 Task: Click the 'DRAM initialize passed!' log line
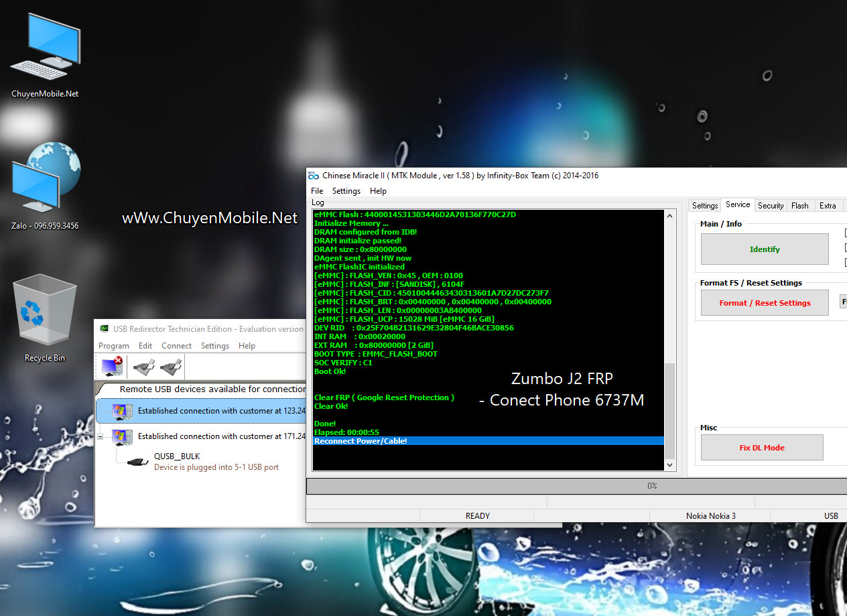pyautogui.click(x=358, y=241)
